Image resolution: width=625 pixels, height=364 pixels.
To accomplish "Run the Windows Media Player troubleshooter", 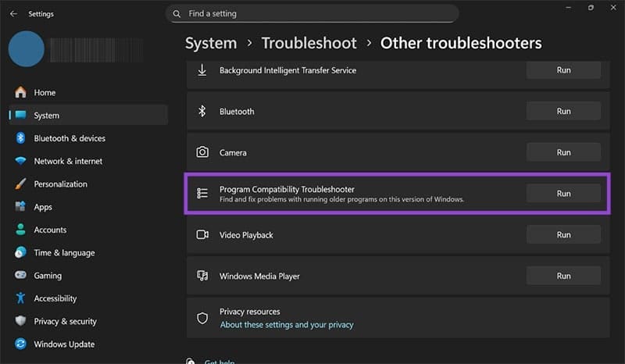I will click(563, 276).
